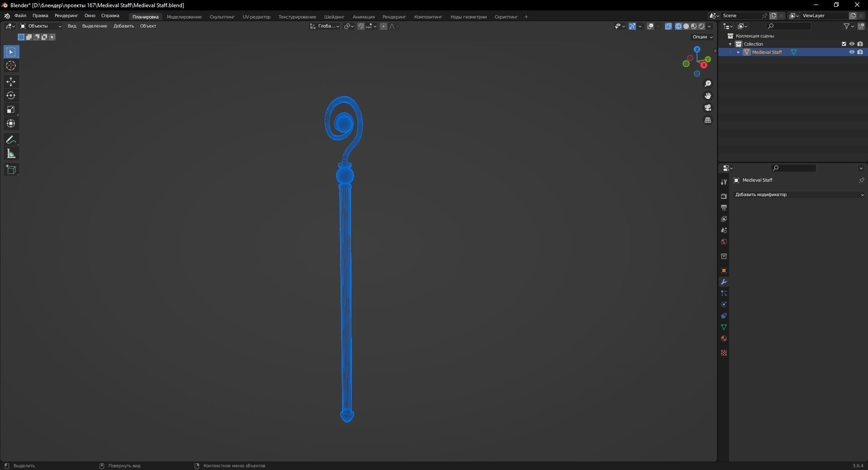Screen dimensions: 868x470
Task: Switch to Rendered viewport shading
Action: click(702, 26)
